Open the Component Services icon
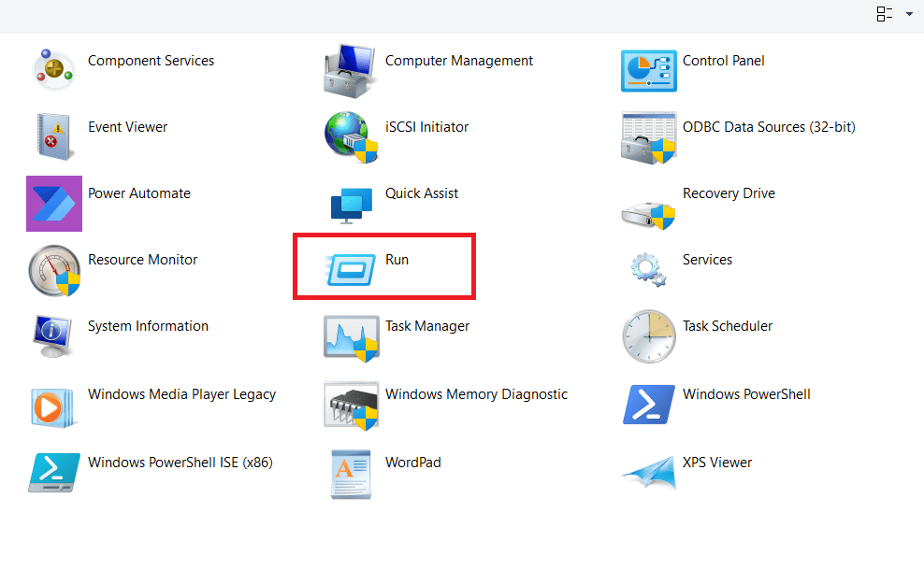 tap(54, 71)
